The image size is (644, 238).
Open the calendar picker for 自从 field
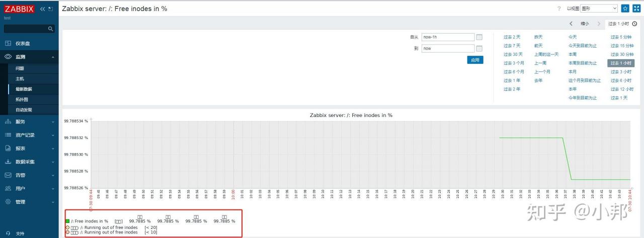479,37
